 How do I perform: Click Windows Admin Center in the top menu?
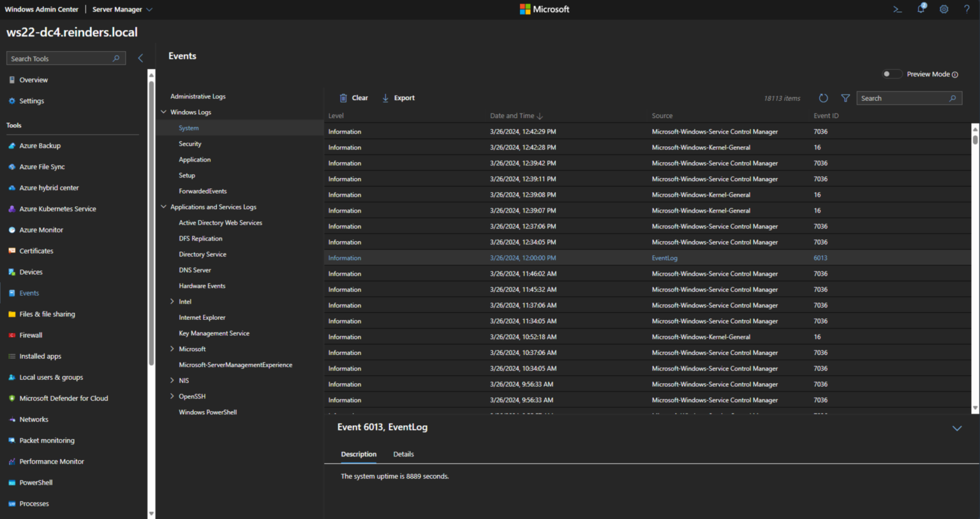(41, 9)
